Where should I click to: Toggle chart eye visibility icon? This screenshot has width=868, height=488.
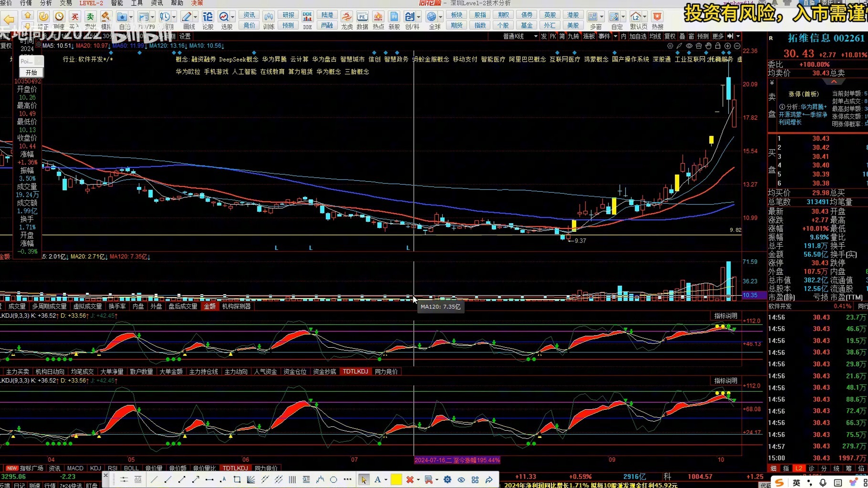point(689,46)
